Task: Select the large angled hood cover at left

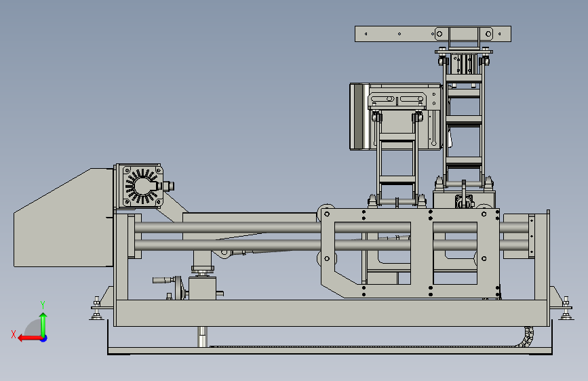Action: pos(64,218)
